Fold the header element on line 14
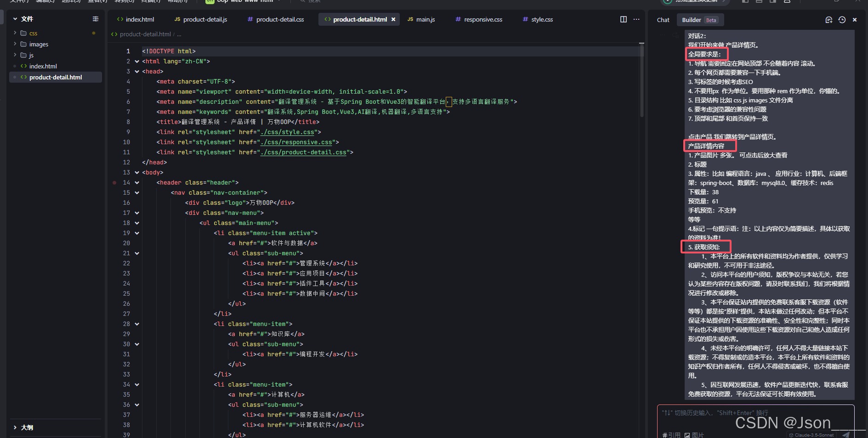 click(137, 183)
